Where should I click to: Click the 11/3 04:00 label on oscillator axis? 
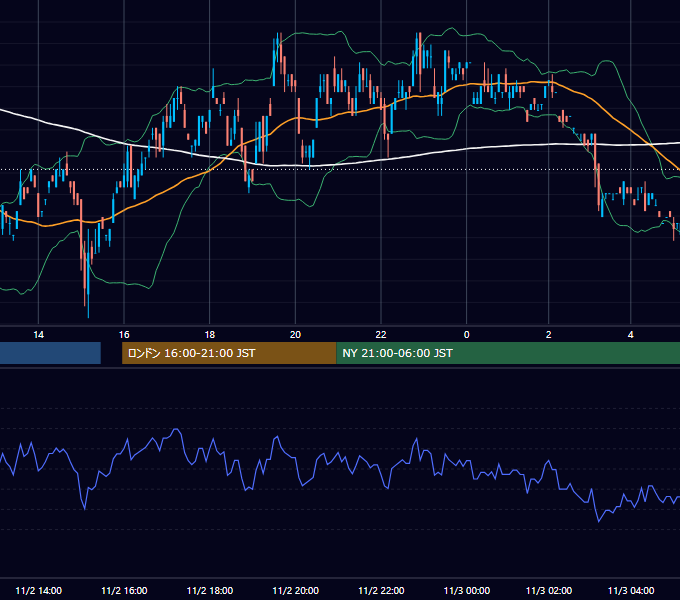tap(631, 591)
